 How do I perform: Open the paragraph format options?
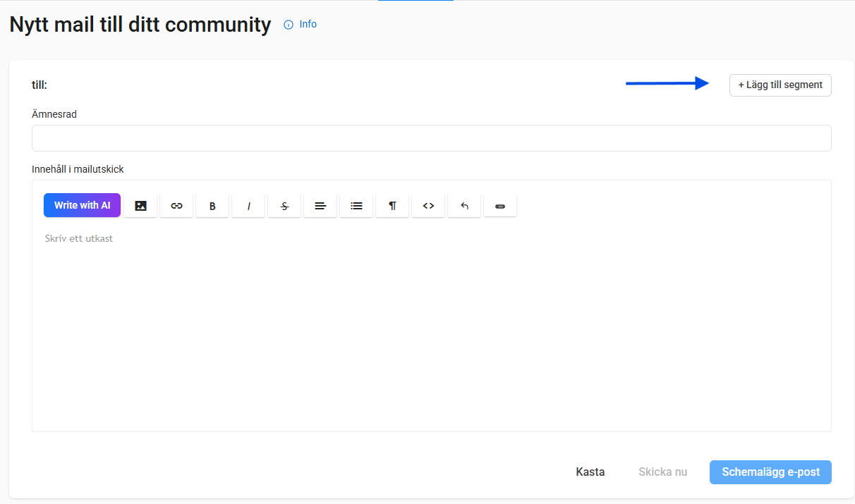392,206
